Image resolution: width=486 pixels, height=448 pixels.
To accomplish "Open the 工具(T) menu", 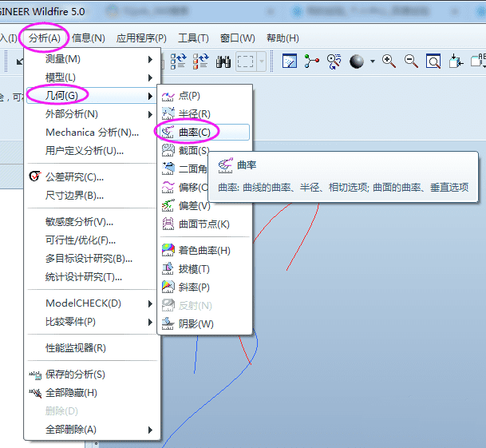I will (x=193, y=38).
